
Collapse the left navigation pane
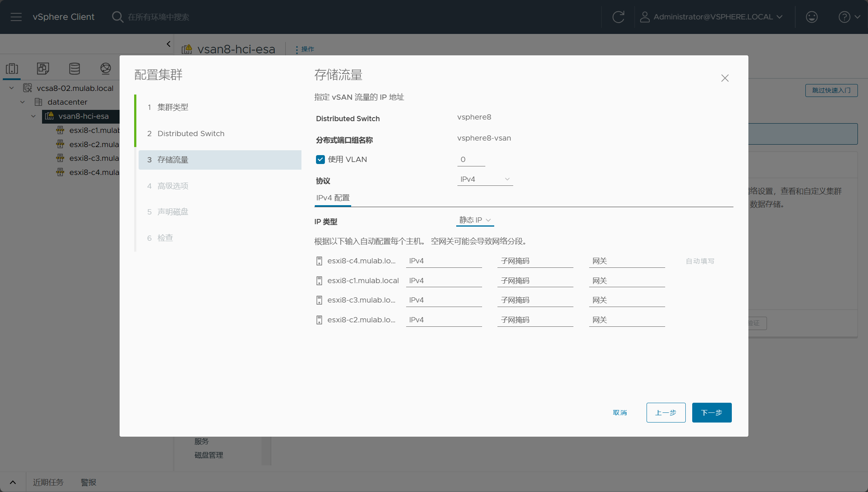point(169,44)
